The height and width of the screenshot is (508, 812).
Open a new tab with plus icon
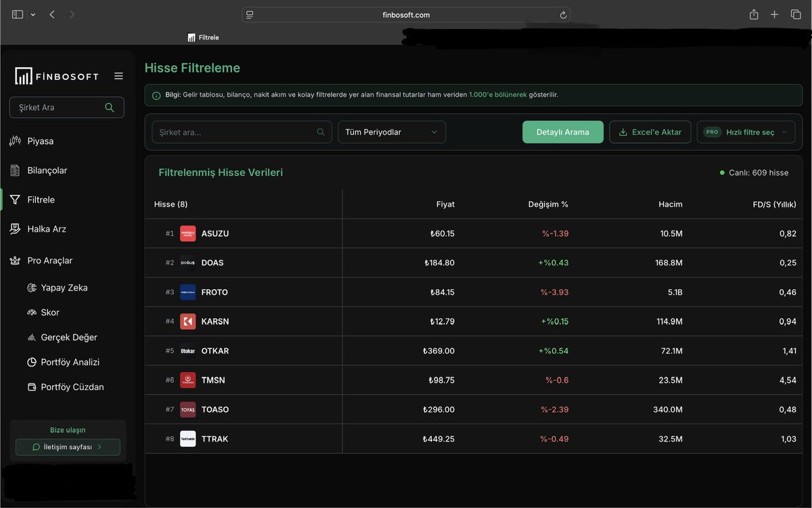click(775, 14)
